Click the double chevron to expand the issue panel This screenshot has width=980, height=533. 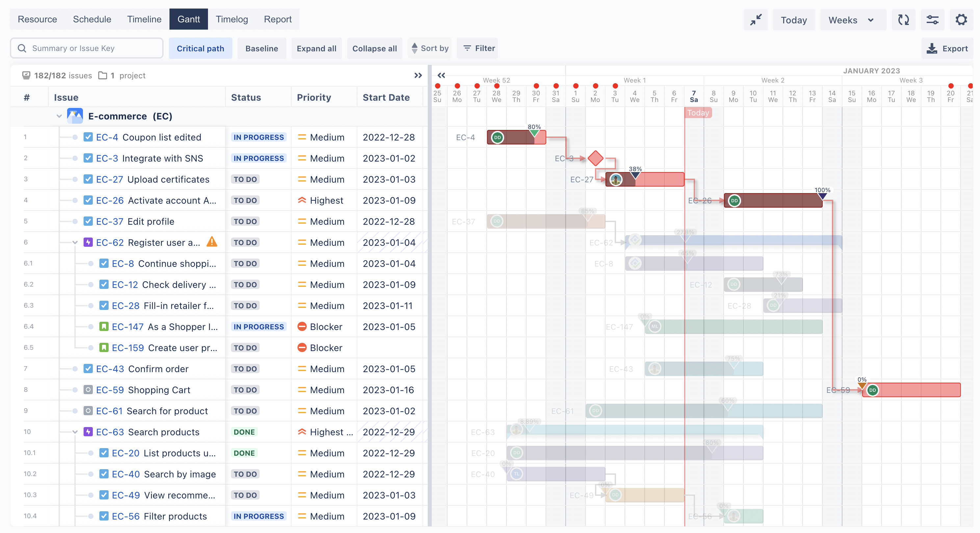pyautogui.click(x=418, y=75)
